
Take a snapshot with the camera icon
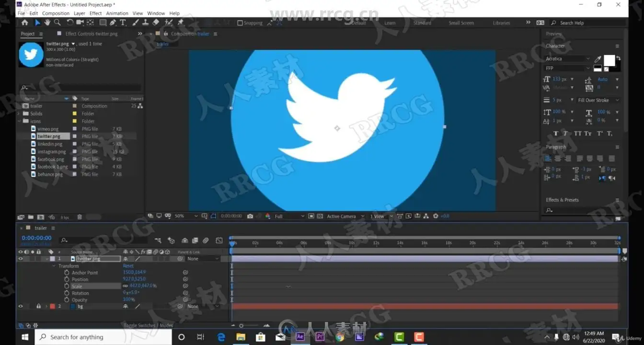pos(250,216)
